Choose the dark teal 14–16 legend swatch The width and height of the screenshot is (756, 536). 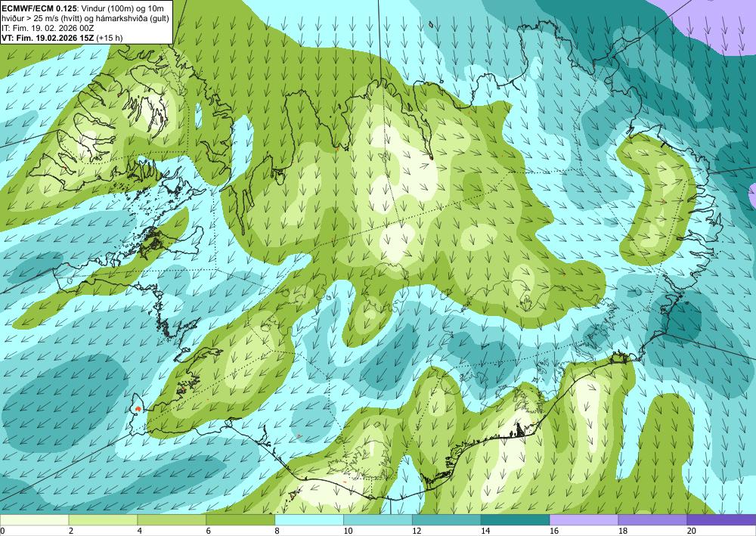(515, 519)
